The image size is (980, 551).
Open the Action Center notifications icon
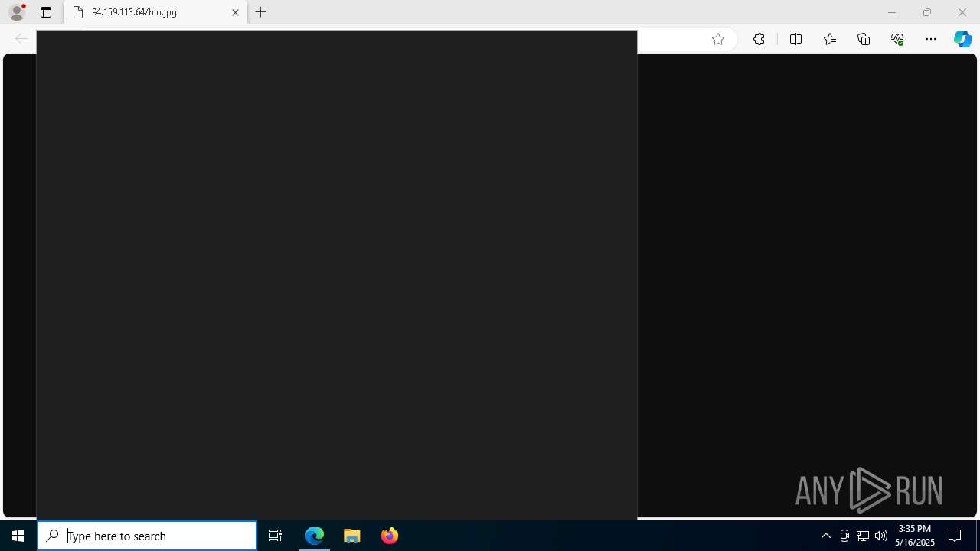(955, 536)
